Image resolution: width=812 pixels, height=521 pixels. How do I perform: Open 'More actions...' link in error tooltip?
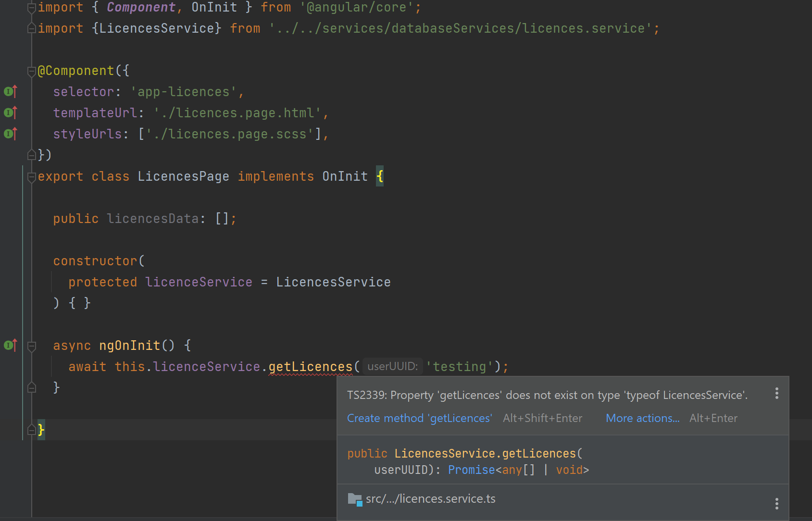(643, 418)
